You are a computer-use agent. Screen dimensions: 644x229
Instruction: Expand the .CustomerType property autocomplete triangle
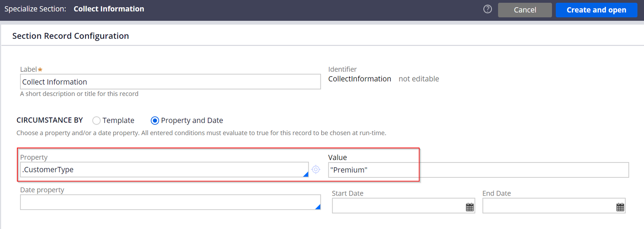coord(305,174)
